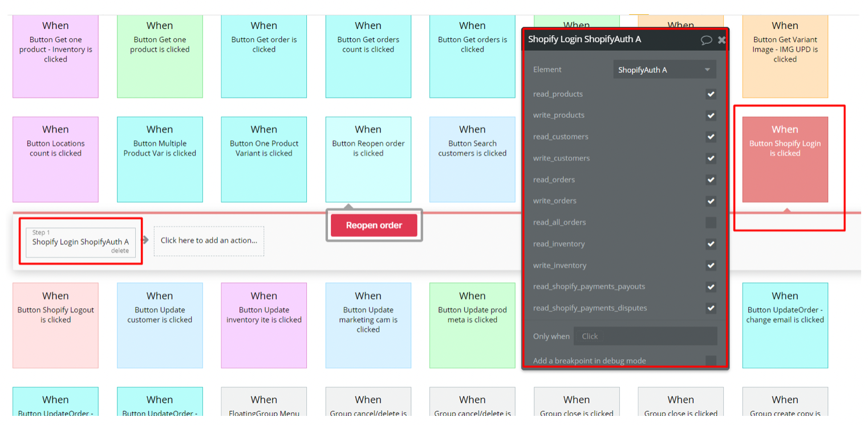Image resolution: width=868 pixels, height=425 pixels.
Task: Open the comment bubble icon in the Shopify Login panel
Action: tap(706, 40)
